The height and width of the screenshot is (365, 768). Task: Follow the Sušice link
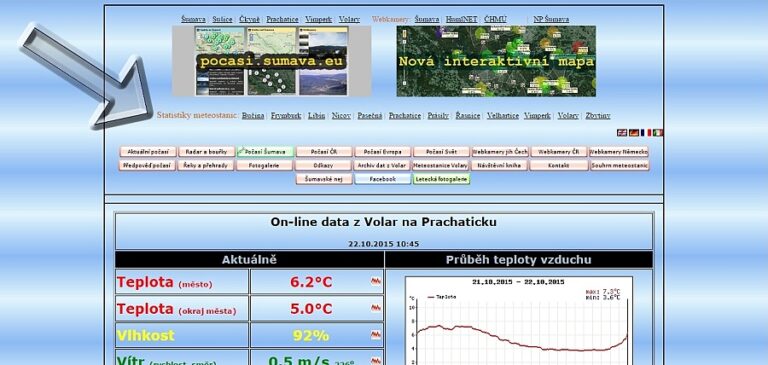pos(222,19)
